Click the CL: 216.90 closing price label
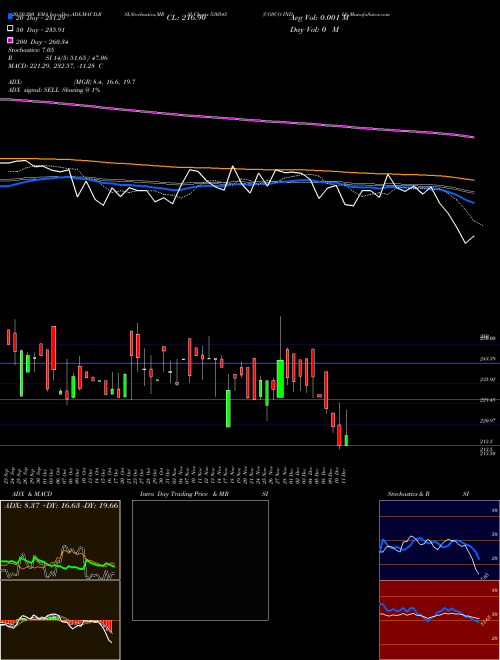Screen dimensions: 500x660 186,18
